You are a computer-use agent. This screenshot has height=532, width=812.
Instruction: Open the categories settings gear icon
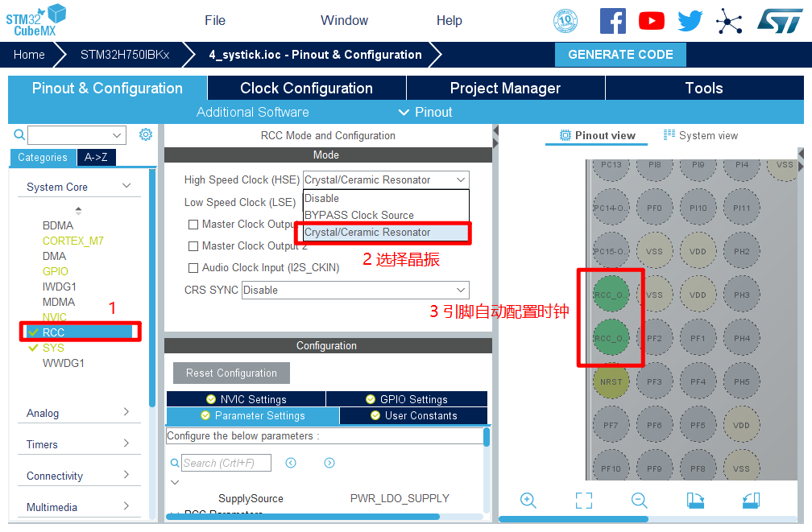point(146,134)
